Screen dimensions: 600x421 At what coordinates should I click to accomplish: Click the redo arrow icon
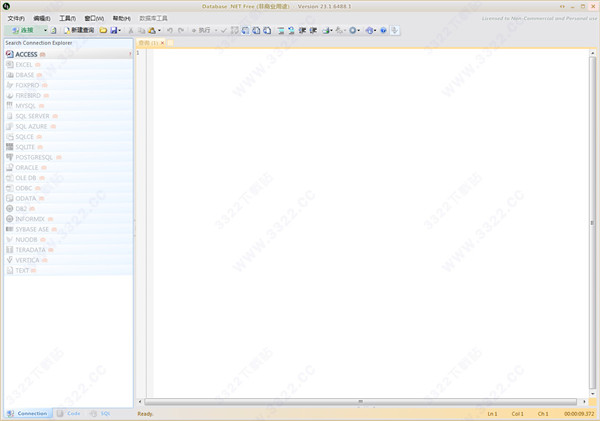coord(181,30)
